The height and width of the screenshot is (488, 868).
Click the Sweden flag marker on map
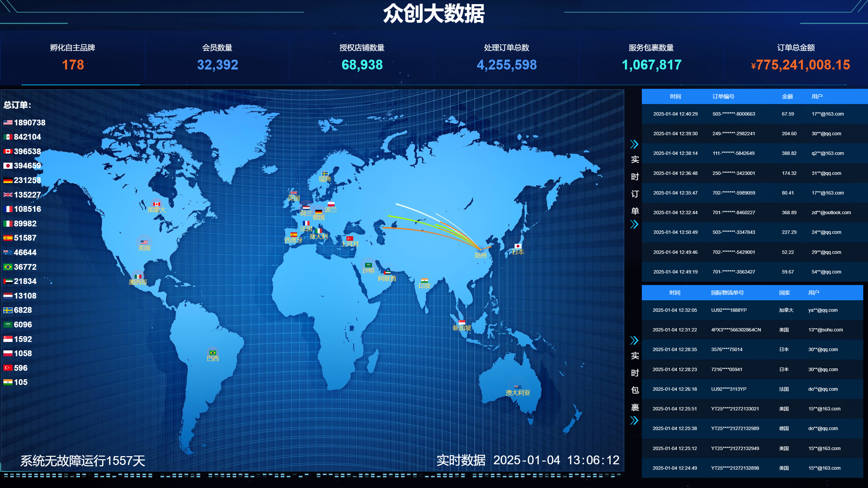point(324,174)
